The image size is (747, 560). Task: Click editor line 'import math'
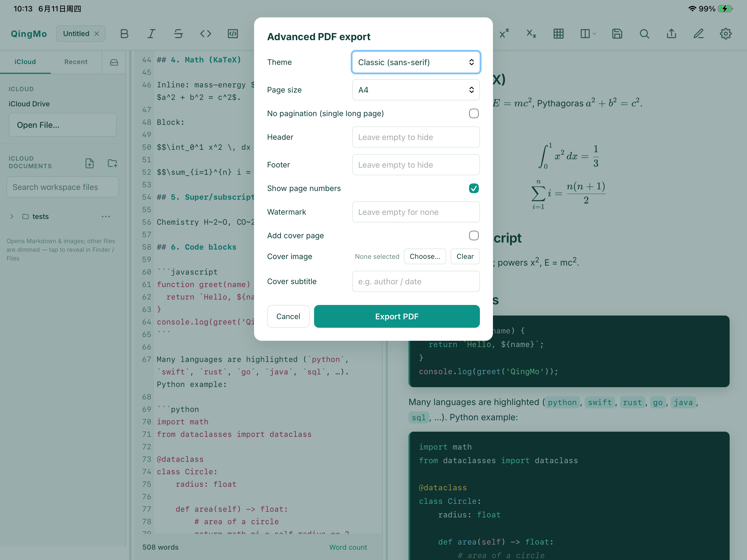182,422
